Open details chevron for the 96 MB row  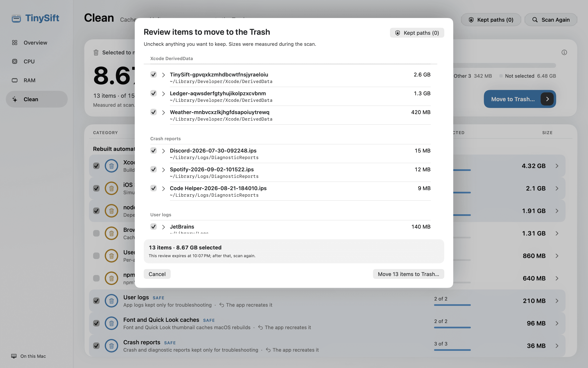pyautogui.click(x=557, y=323)
